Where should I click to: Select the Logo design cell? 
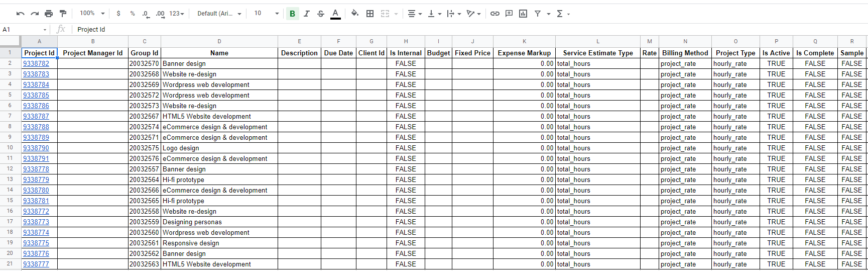click(x=219, y=148)
